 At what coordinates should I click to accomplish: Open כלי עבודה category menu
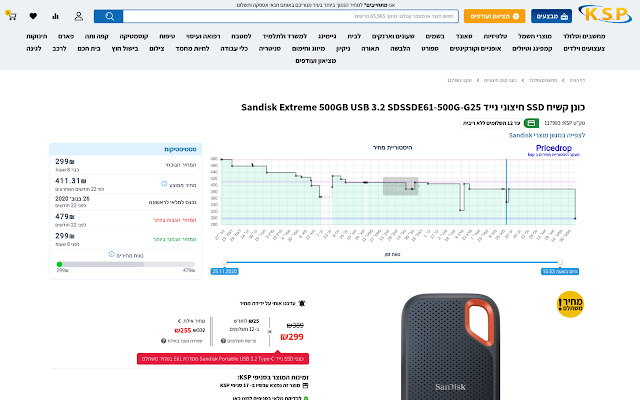pos(234,49)
